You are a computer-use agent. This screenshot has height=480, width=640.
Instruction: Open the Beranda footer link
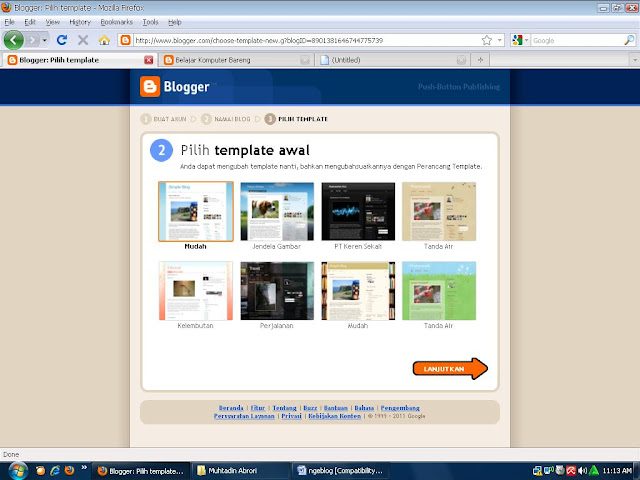(x=231, y=408)
